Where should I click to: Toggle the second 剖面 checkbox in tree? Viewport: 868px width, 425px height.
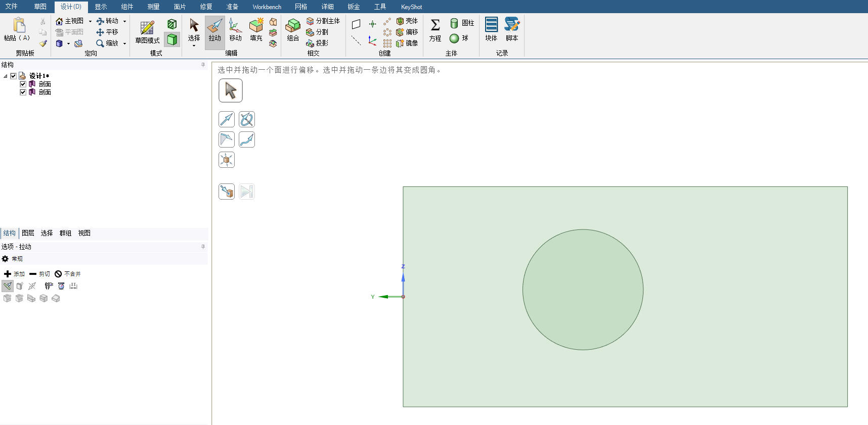[23, 92]
